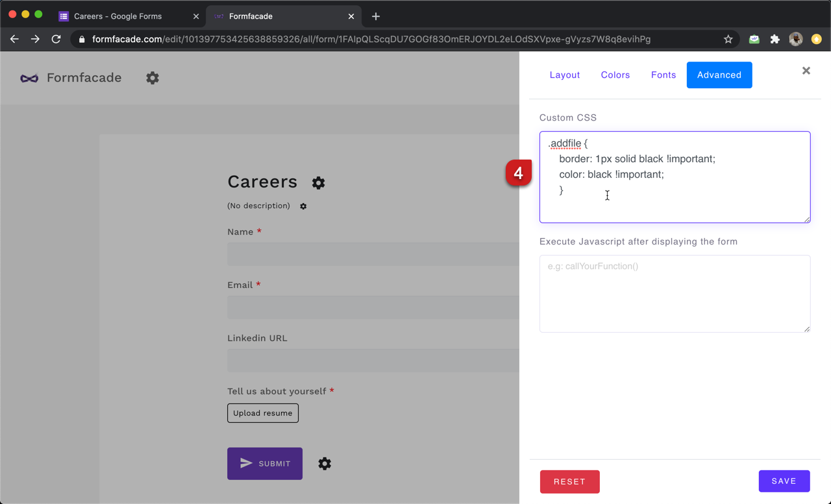The height and width of the screenshot is (504, 831).
Task: Bookmark this page with the star icon
Action: pos(728,40)
